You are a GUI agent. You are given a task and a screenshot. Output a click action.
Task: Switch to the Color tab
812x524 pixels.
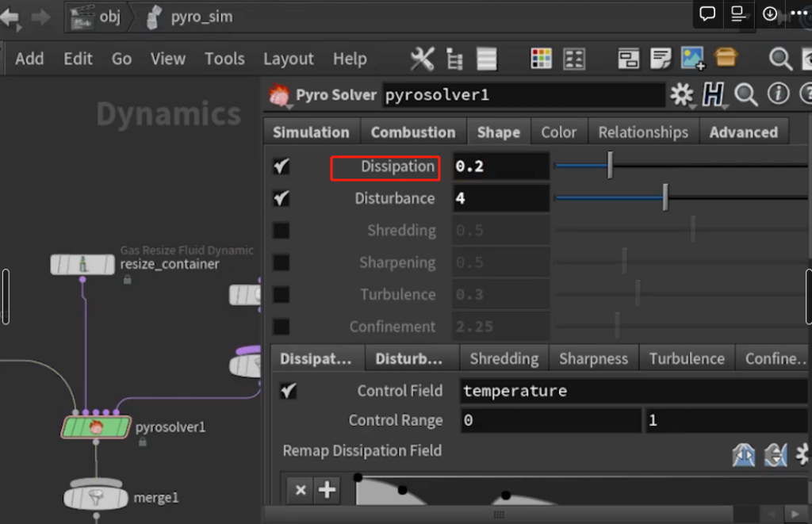coord(559,132)
